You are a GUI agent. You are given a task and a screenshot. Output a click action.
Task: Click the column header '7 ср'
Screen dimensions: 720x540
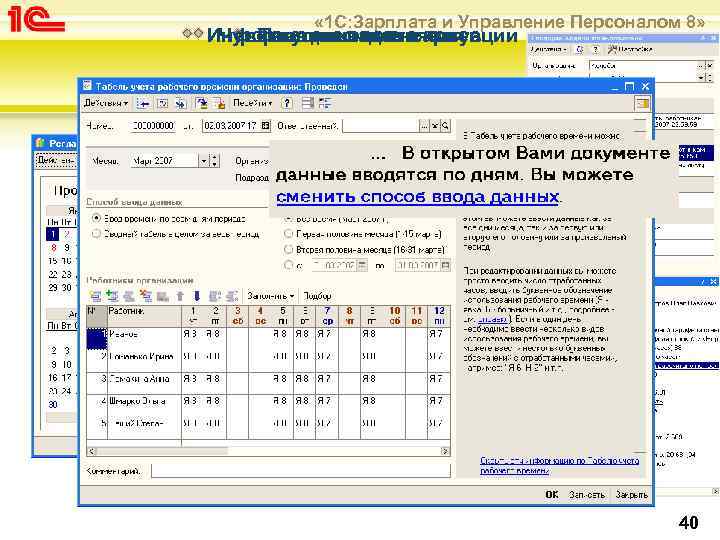pos(327,315)
